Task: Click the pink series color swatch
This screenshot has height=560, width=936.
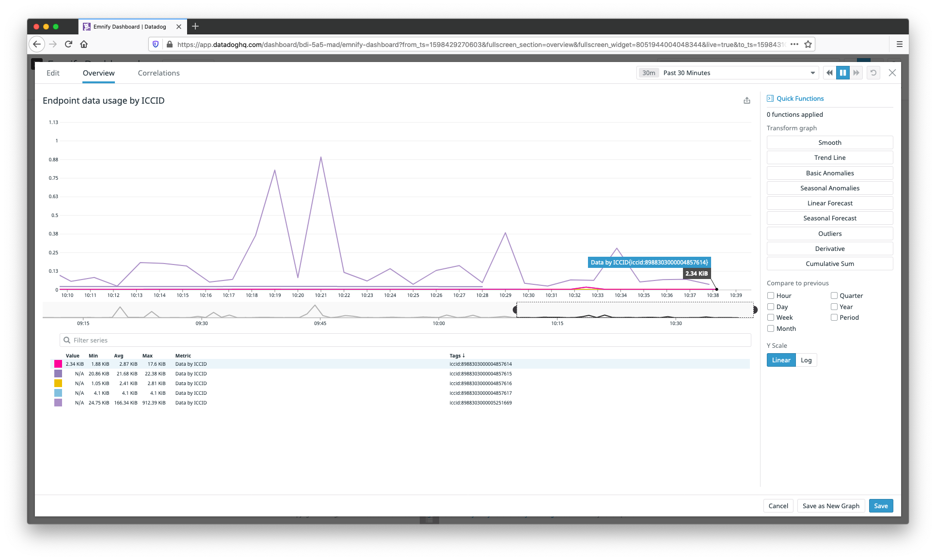Action: [58, 363]
